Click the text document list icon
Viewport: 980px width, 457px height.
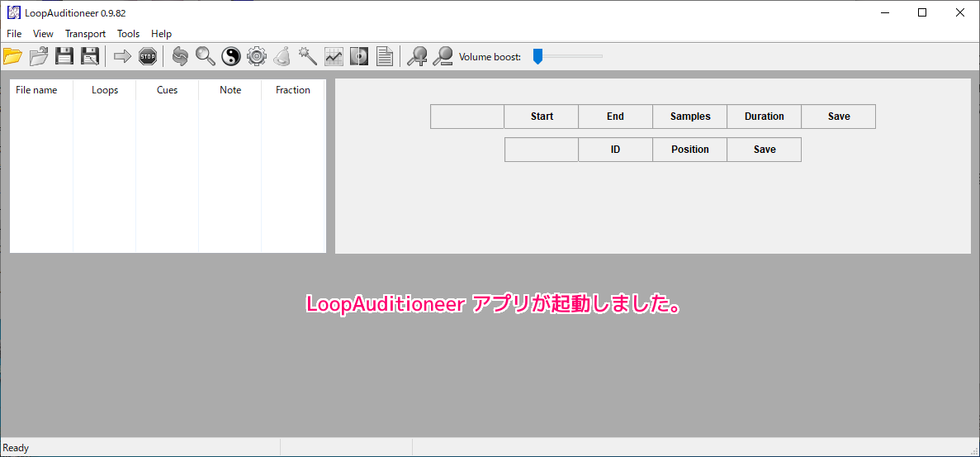[385, 56]
